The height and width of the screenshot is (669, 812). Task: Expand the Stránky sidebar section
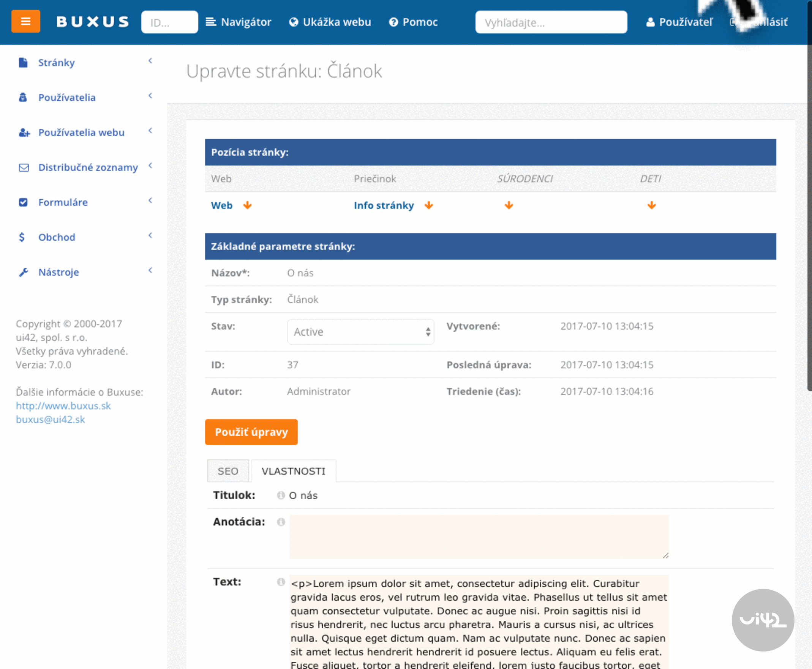coord(150,61)
